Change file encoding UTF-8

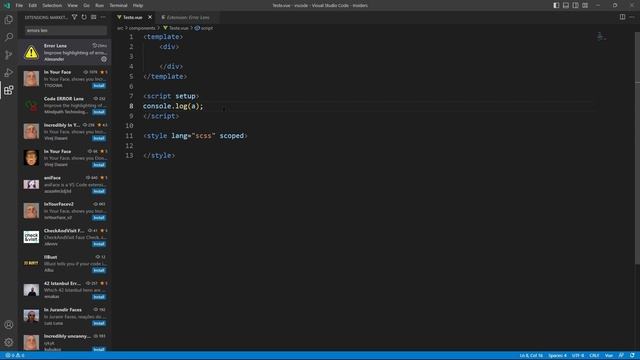[578, 356]
